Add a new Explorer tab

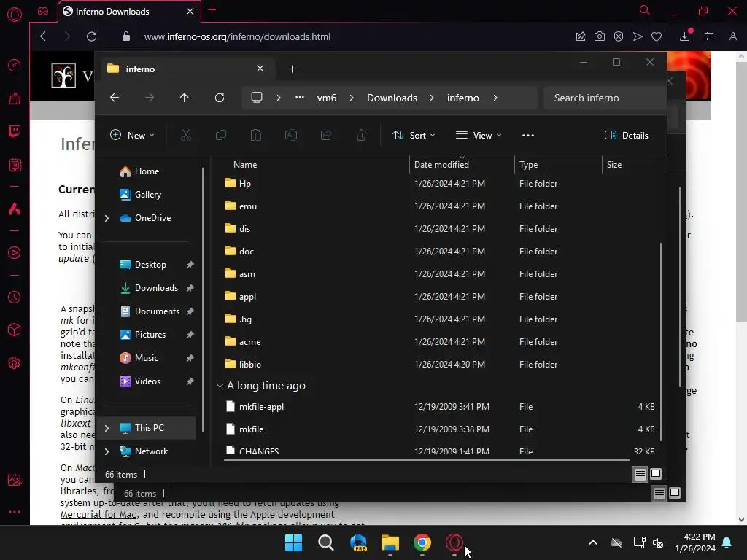click(292, 69)
